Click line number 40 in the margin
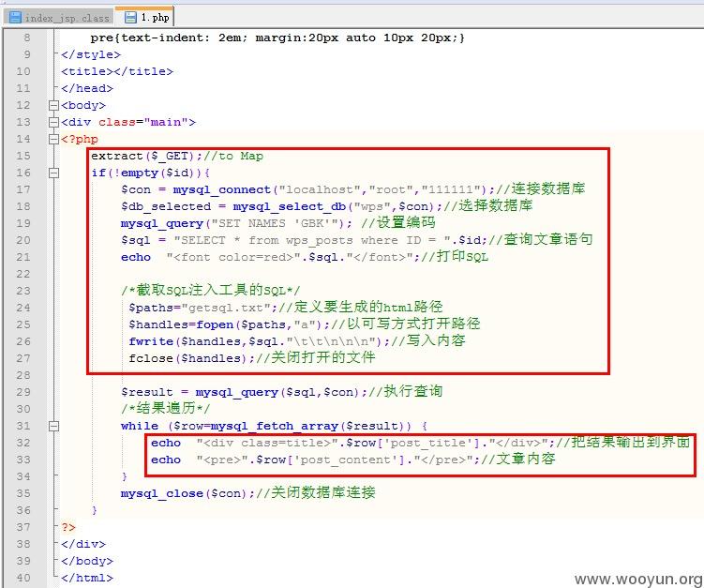This screenshot has height=588, width=704. coord(22,578)
